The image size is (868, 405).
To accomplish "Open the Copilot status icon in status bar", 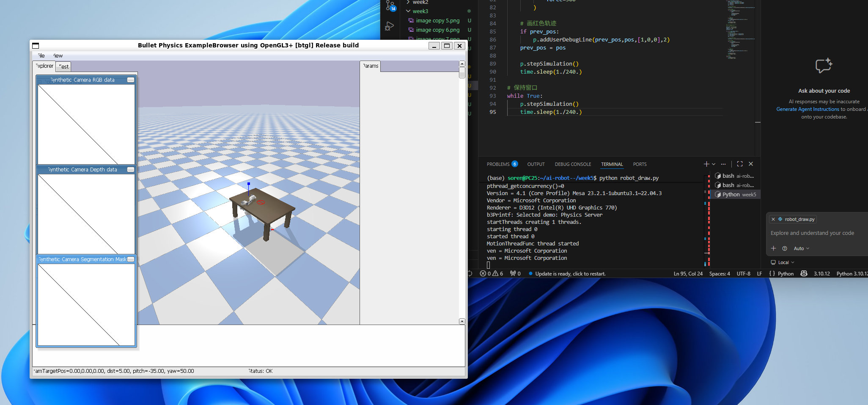I will [804, 274].
